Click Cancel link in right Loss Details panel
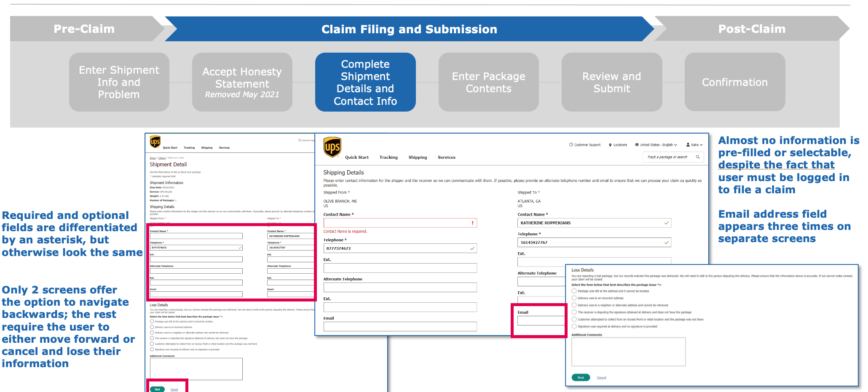 point(602,378)
